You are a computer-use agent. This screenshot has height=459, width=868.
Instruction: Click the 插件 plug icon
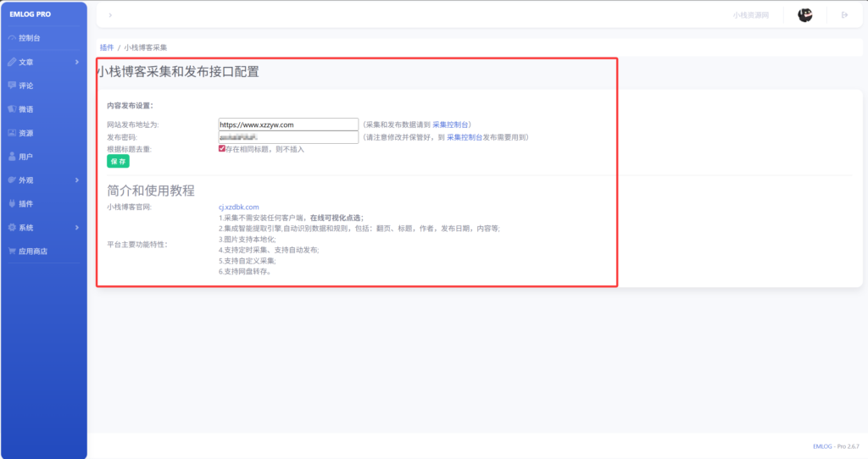(x=12, y=203)
